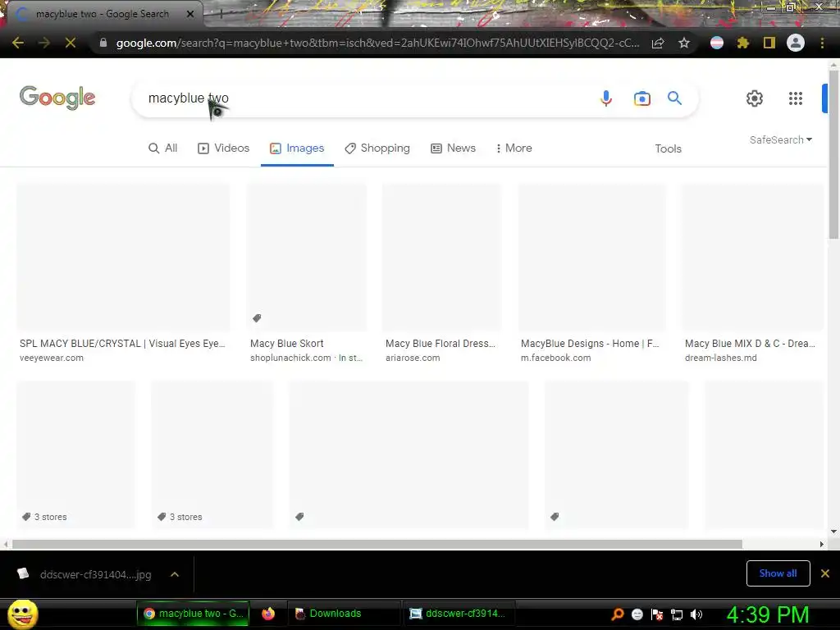
Task: Click the product tag on Skort image
Action: [x=257, y=318]
